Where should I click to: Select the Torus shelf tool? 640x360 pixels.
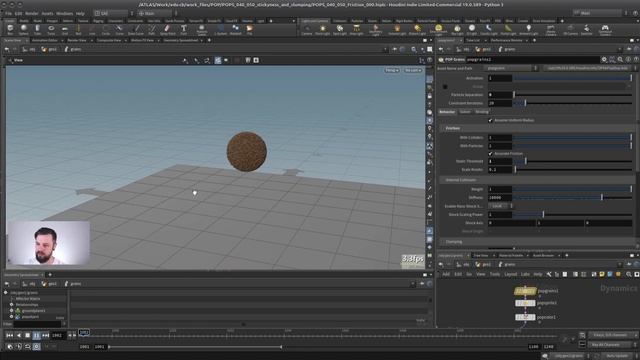[x=51, y=29]
